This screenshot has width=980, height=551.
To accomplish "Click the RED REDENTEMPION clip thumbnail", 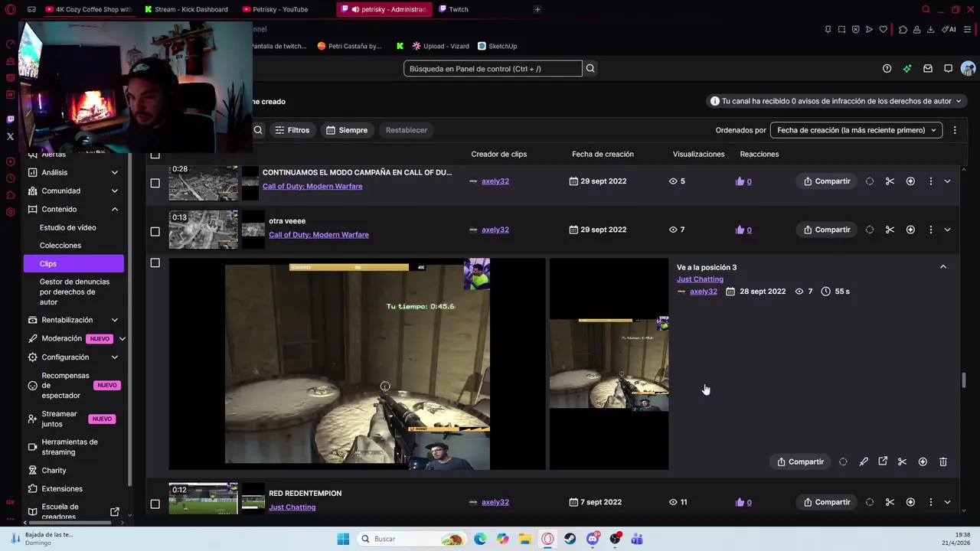I will click(x=203, y=498).
